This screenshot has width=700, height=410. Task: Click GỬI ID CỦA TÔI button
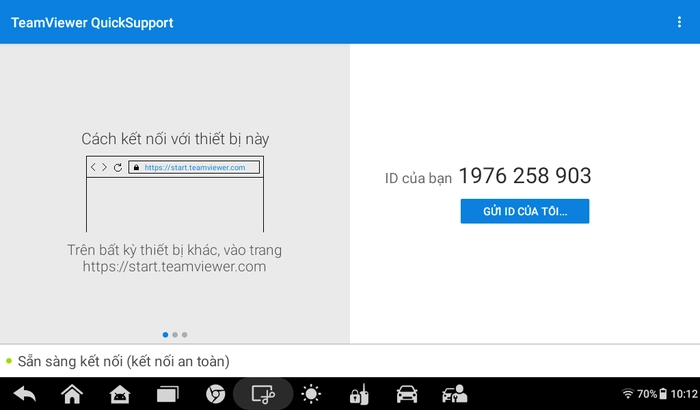525,211
